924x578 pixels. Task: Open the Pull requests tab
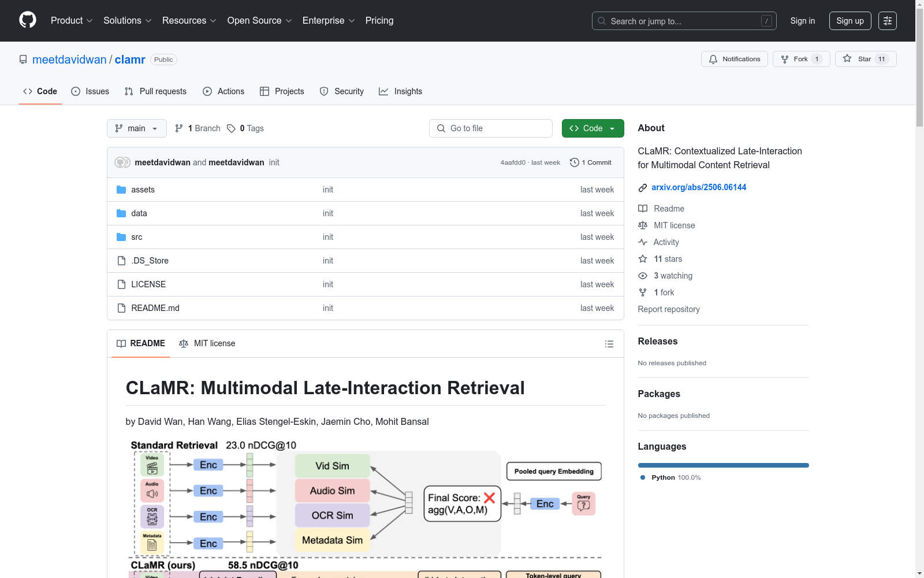pyautogui.click(x=155, y=91)
